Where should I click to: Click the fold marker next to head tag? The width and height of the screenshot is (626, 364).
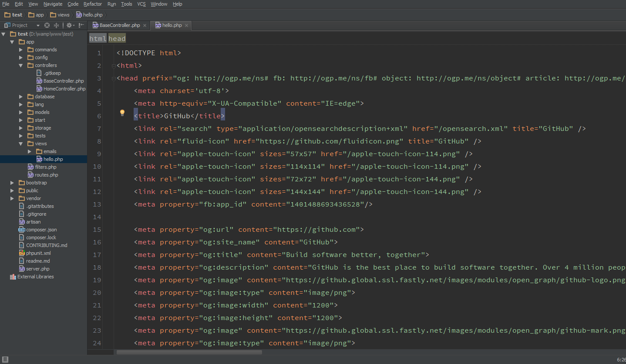pos(114,78)
